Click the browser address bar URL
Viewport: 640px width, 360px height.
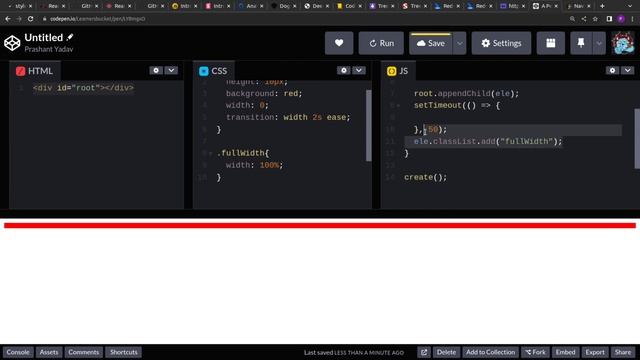pyautogui.click(x=98, y=19)
